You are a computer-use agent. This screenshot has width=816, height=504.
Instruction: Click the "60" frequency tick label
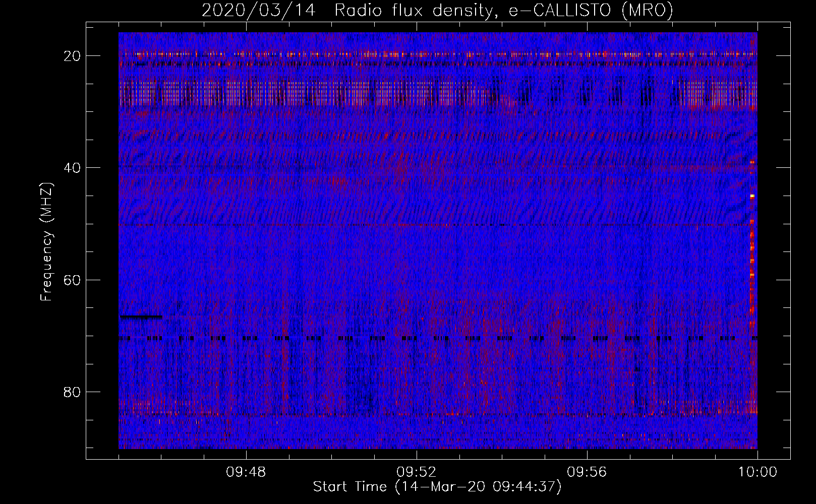click(73, 280)
